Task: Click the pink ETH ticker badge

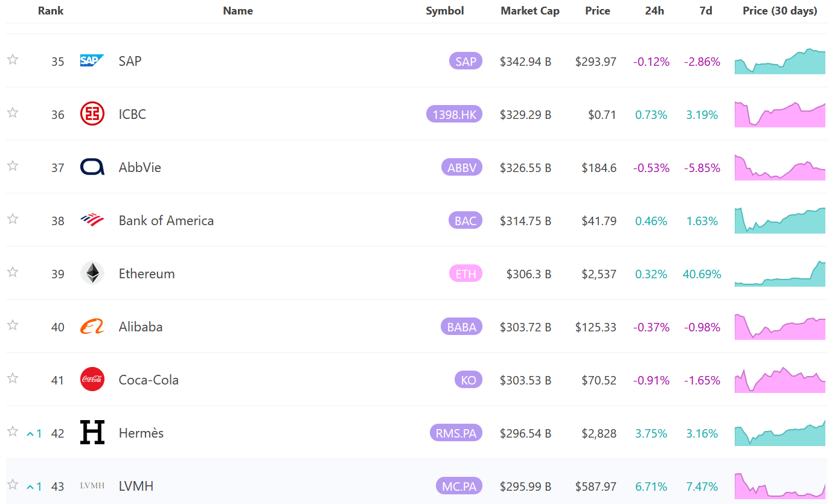Action: [466, 273]
